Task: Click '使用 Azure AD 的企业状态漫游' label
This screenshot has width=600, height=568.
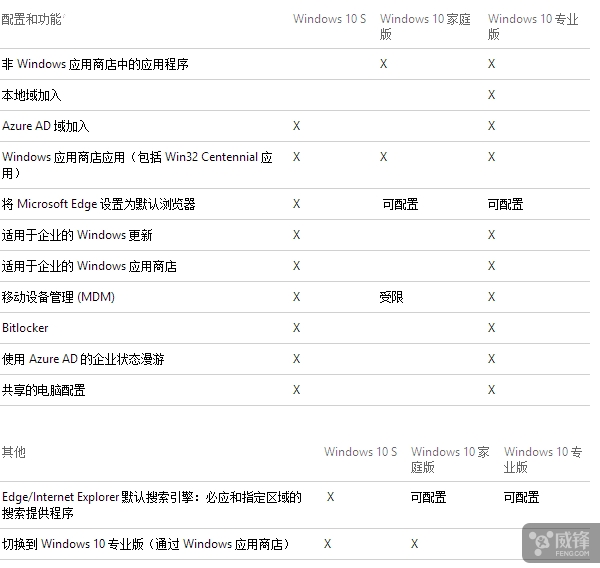Action: point(83,359)
